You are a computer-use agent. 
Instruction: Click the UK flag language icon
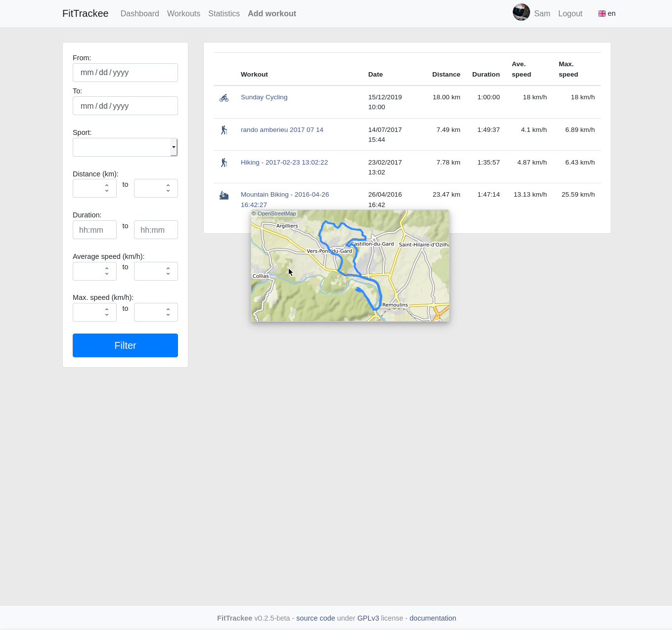click(x=602, y=14)
